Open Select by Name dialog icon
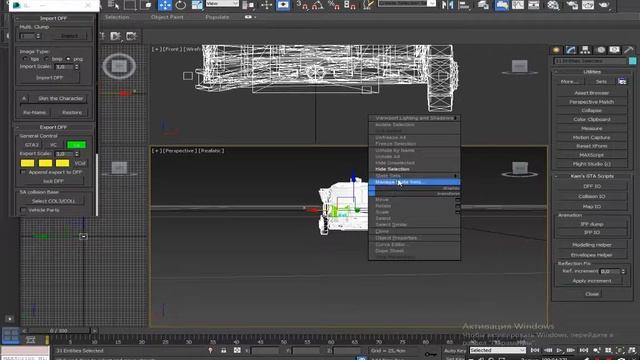This screenshot has height=360, width=640. 113,5
